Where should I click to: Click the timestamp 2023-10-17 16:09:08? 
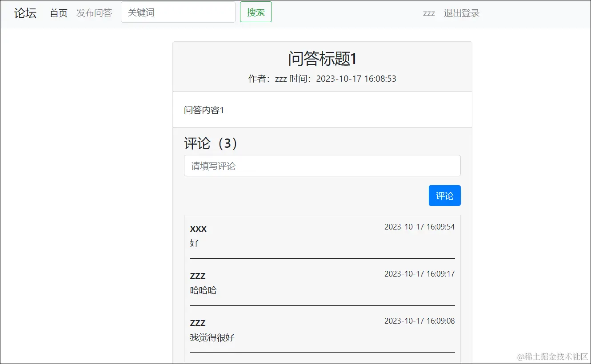(x=419, y=320)
